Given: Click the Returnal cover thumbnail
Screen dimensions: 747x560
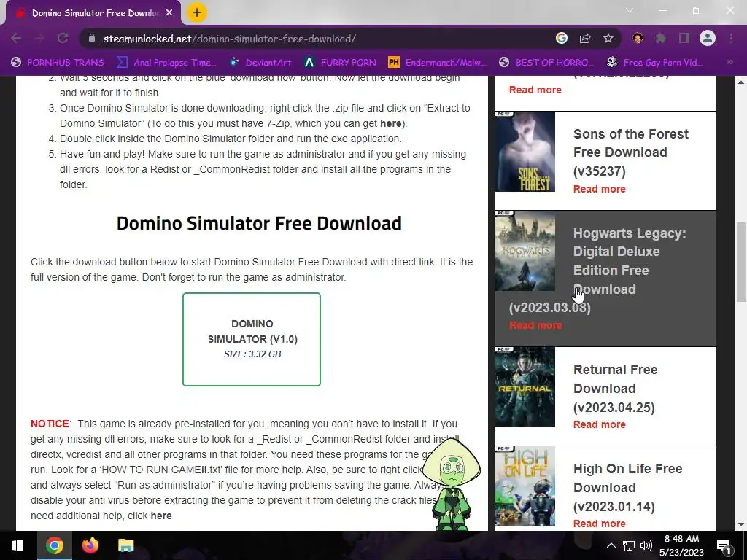Looking at the screenshot, I should click(x=525, y=387).
